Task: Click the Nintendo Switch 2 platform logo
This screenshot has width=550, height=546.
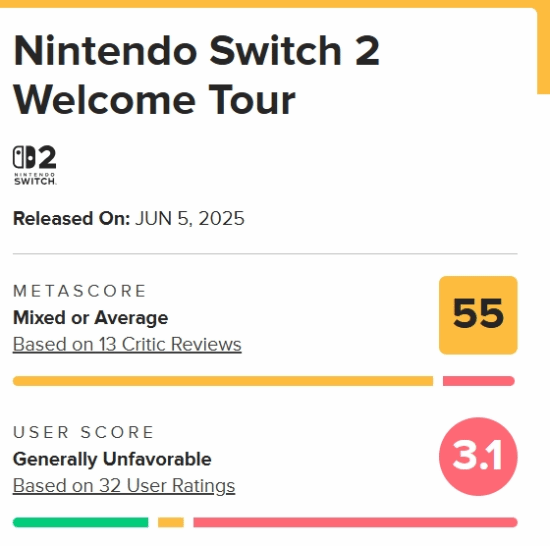Action: click(x=34, y=165)
